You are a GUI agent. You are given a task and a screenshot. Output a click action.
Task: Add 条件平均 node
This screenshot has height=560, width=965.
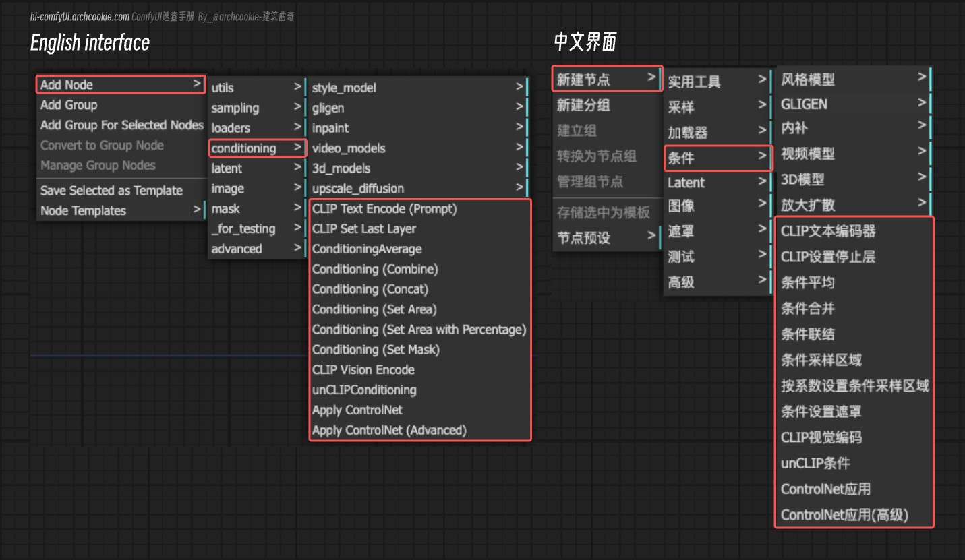(854, 282)
